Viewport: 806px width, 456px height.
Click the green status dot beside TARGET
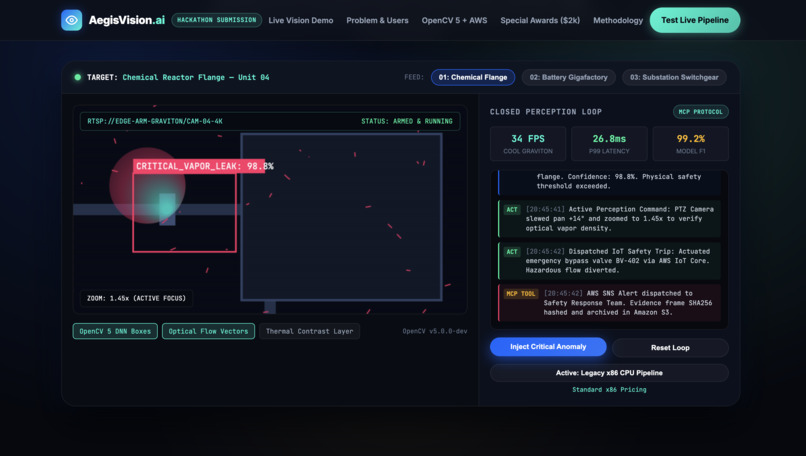78,77
